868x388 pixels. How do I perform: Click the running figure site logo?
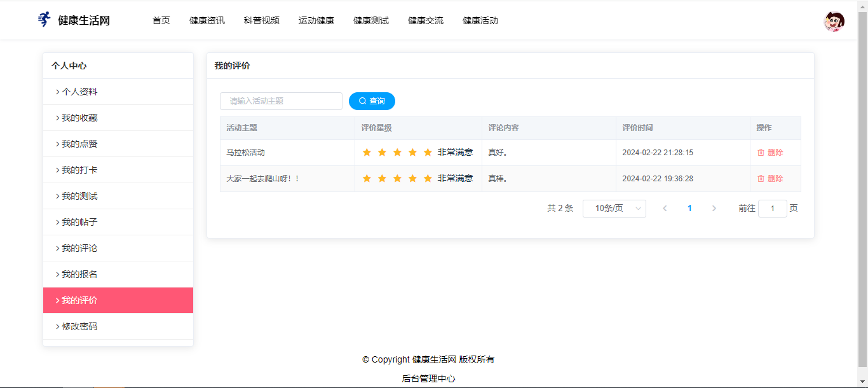[x=44, y=20]
